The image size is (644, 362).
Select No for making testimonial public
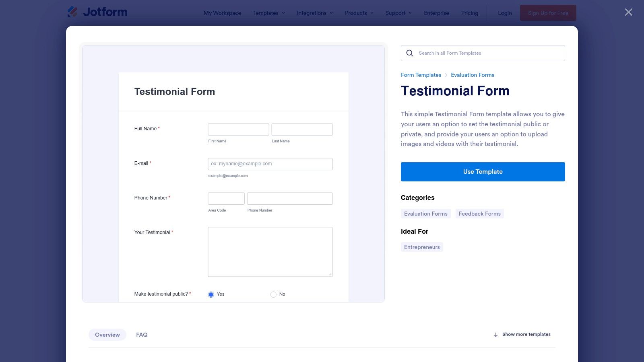(x=273, y=294)
